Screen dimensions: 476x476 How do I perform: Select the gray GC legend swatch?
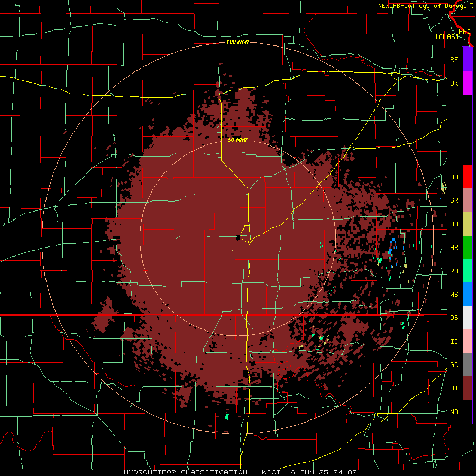pyautogui.click(x=467, y=364)
